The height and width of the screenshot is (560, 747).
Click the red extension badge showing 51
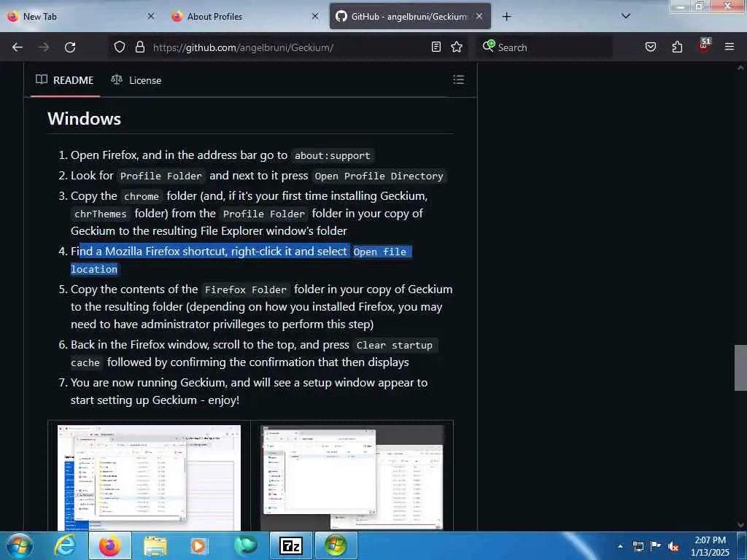704,46
